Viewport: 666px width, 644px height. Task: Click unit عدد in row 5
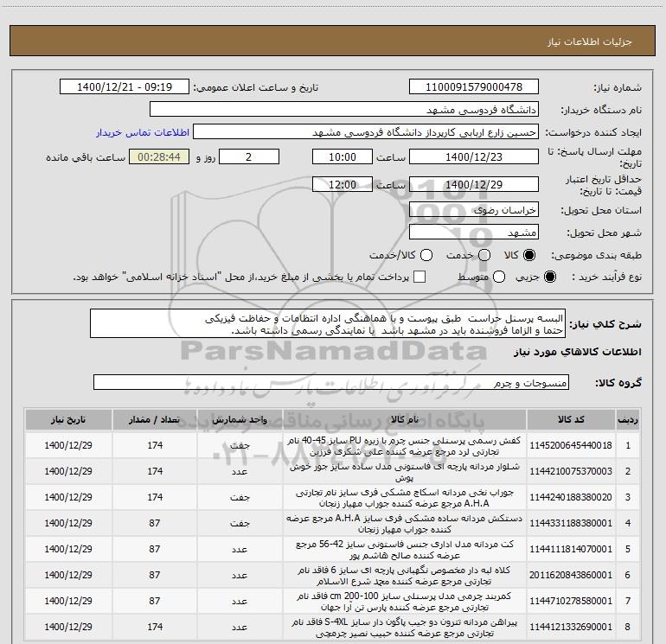tap(240, 549)
